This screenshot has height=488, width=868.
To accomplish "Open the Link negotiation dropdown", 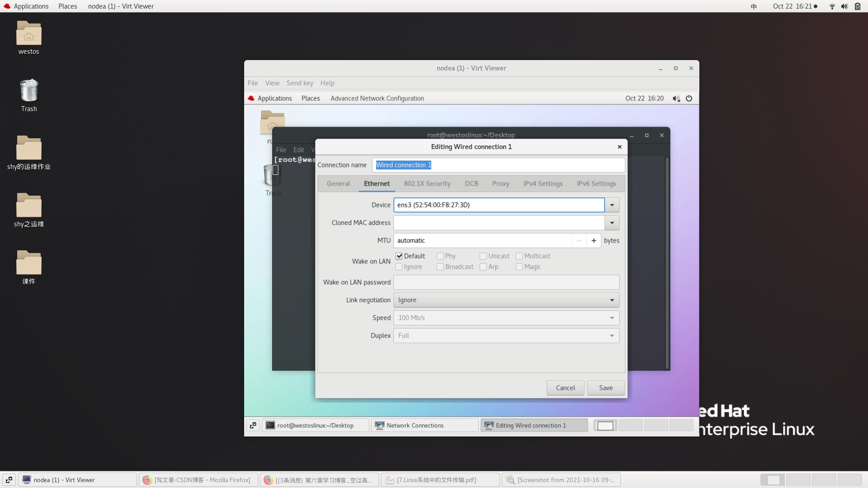I will pos(506,300).
